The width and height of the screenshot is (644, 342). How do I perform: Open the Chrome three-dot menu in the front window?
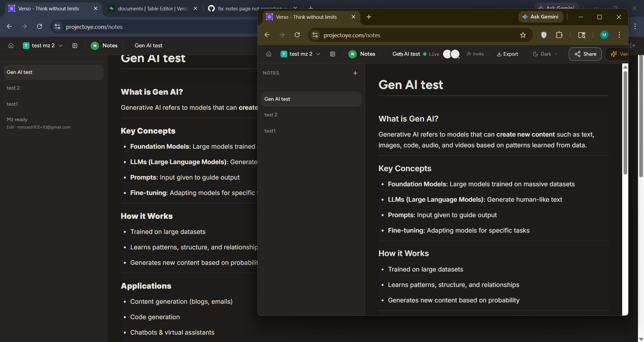[619, 35]
